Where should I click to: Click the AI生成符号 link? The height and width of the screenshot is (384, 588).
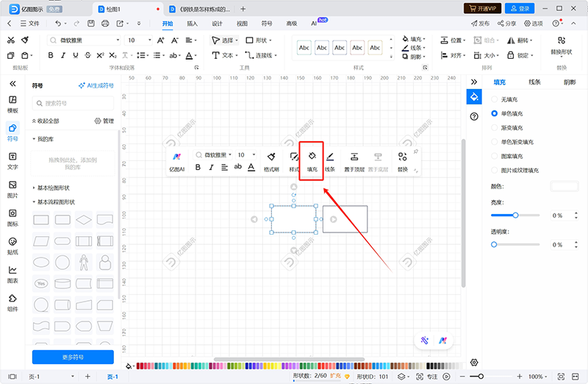[96, 85]
